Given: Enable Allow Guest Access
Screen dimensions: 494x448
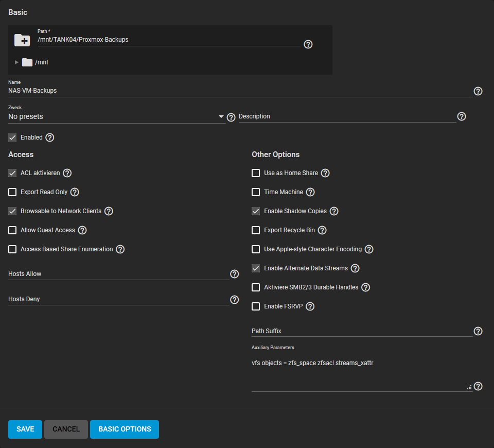Looking at the screenshot, I should 12,230.
